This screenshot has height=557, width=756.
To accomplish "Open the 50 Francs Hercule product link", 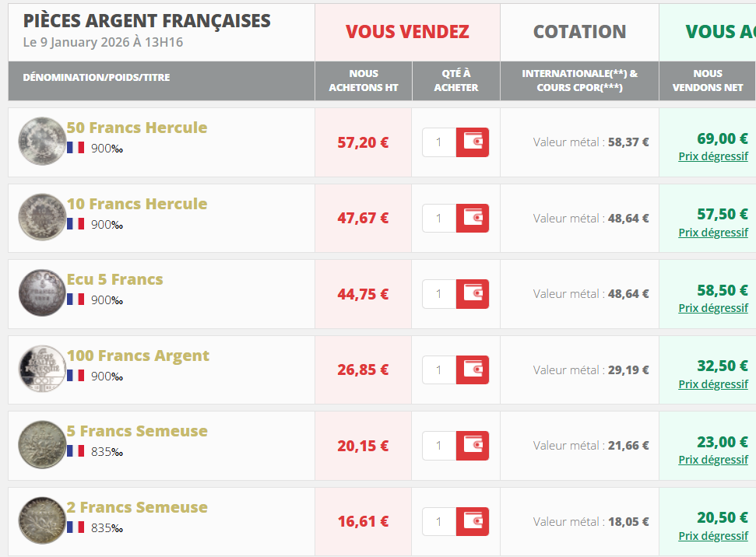I will click(x=137, y=128).
